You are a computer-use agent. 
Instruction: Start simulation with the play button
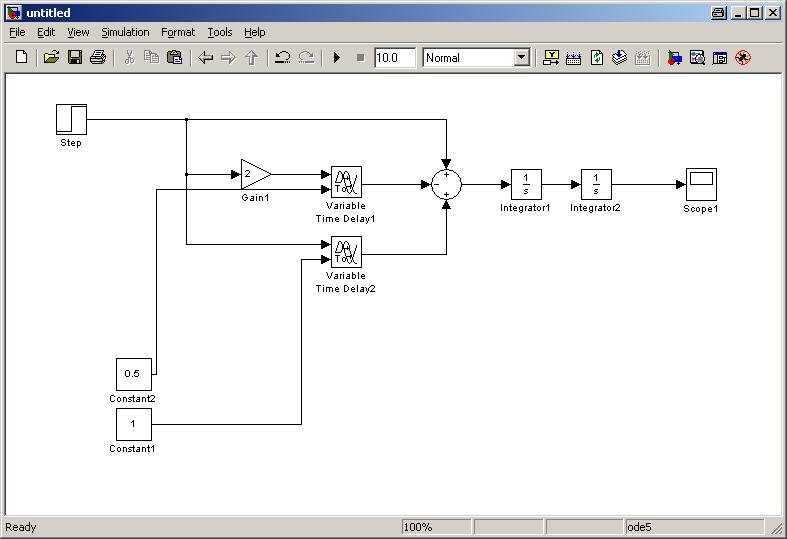click(x=337, y=58)
